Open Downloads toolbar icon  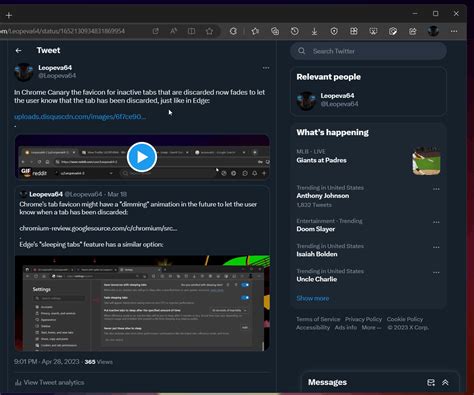(x=314, y=31)
